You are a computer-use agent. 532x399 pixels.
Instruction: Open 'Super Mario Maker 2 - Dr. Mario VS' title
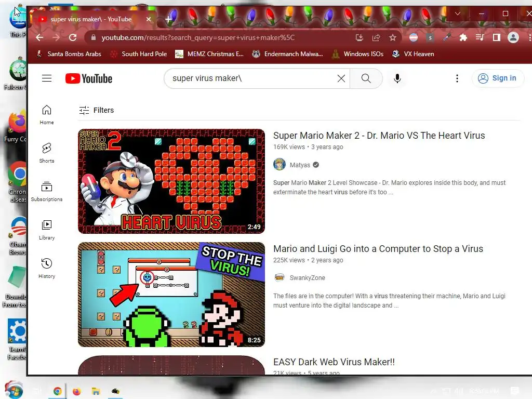[x=379, y=136]
